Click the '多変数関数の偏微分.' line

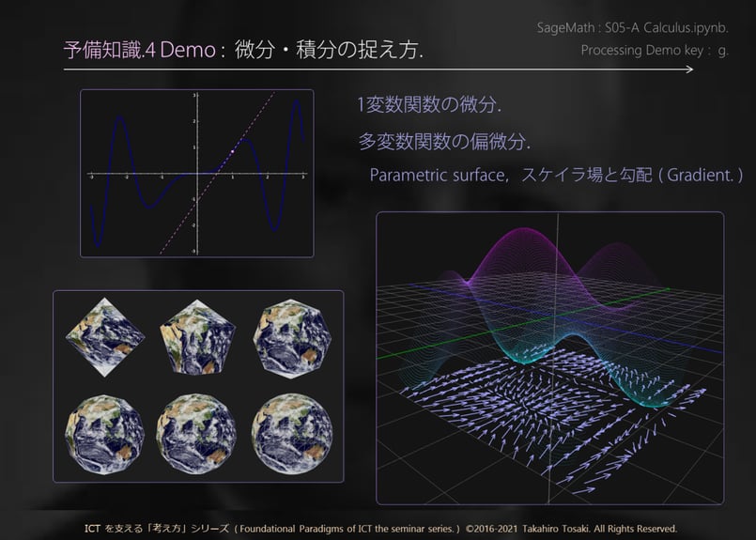(444, 141)
